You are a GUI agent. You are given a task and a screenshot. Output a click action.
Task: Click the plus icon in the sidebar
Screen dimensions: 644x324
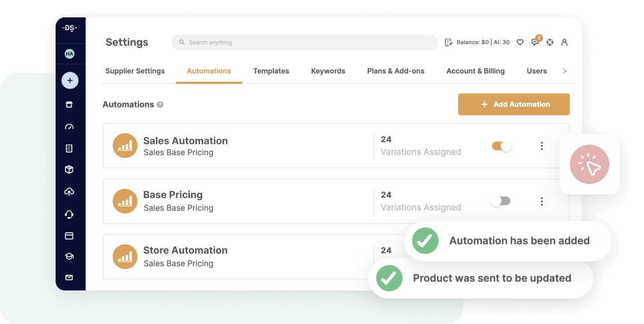pyautogui.click(x=70, y=80)
